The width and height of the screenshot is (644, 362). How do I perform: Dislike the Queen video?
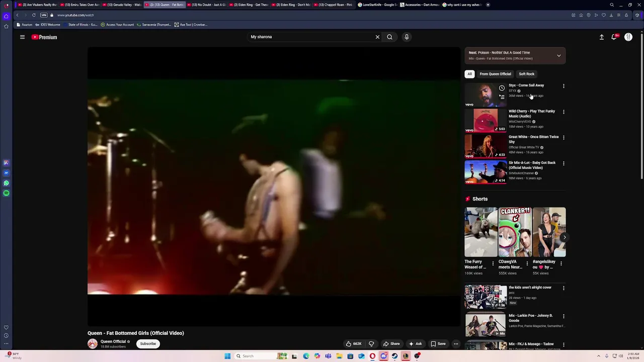(x=371, y=344)
